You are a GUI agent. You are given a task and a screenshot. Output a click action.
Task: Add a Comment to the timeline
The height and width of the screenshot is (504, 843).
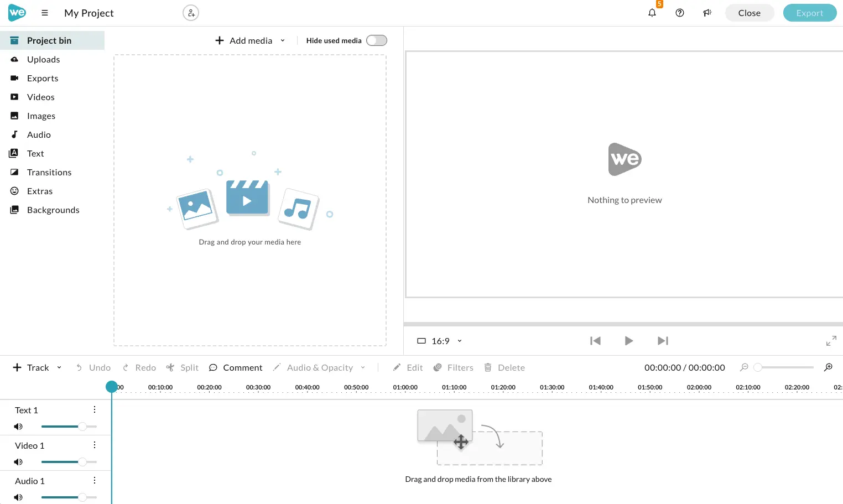point(236,367)
